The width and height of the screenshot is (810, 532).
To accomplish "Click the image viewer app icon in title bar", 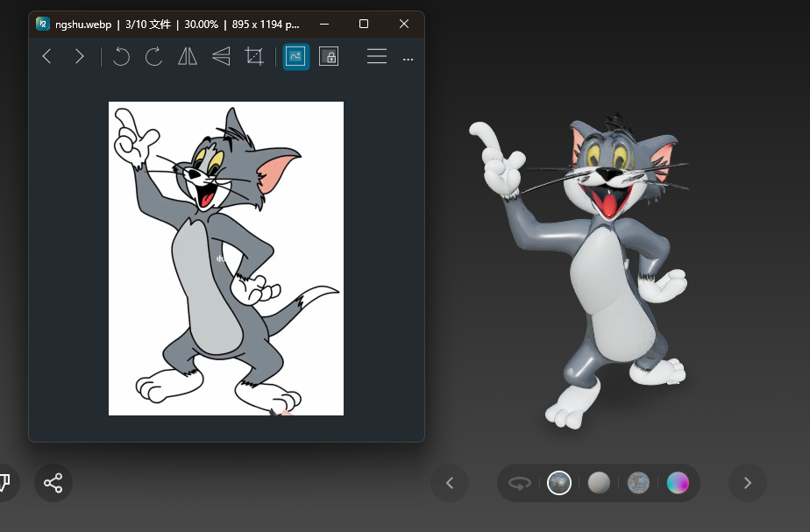I will [43, 24].
